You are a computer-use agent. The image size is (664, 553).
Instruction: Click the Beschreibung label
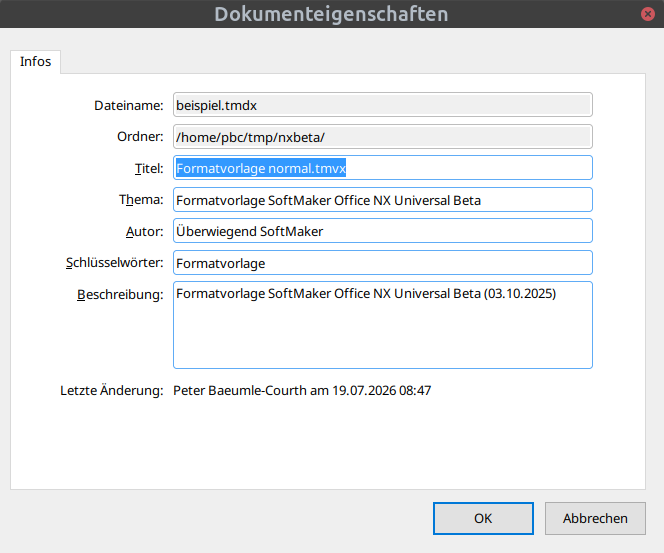(120, 294)
